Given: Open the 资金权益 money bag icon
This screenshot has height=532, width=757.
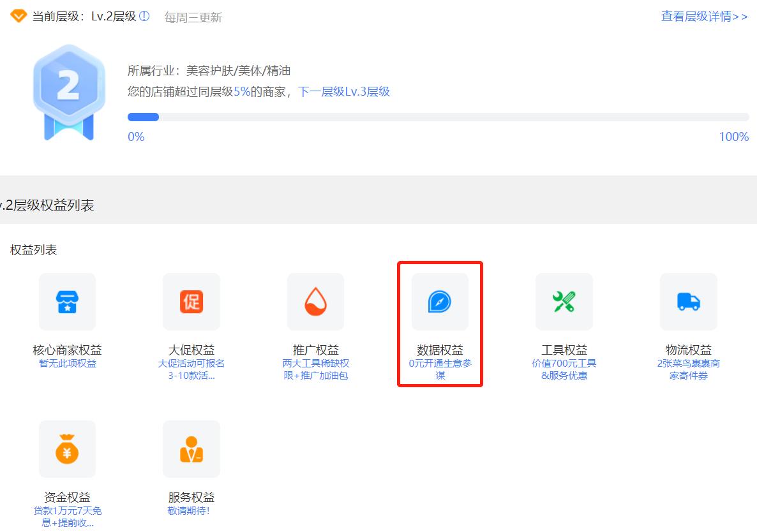Looking at the screenshot, I should [x=67, y=448].
